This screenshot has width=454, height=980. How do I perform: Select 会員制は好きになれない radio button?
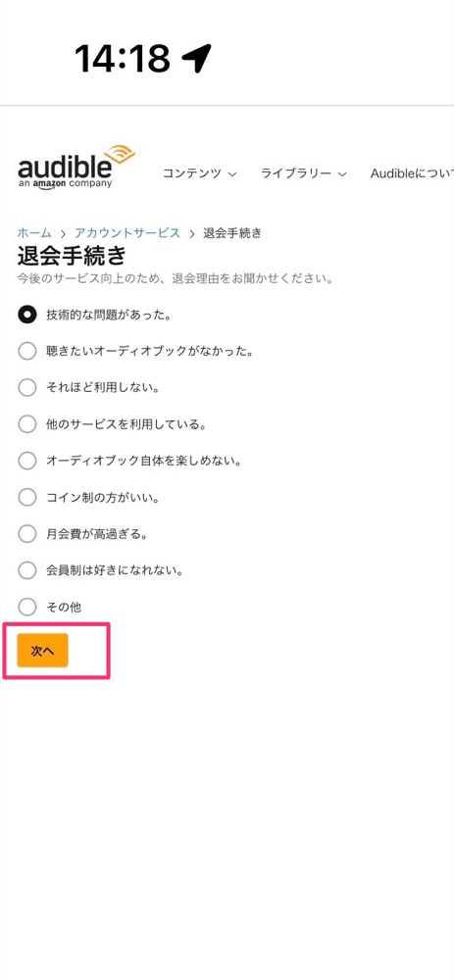(x=26, y=570)
